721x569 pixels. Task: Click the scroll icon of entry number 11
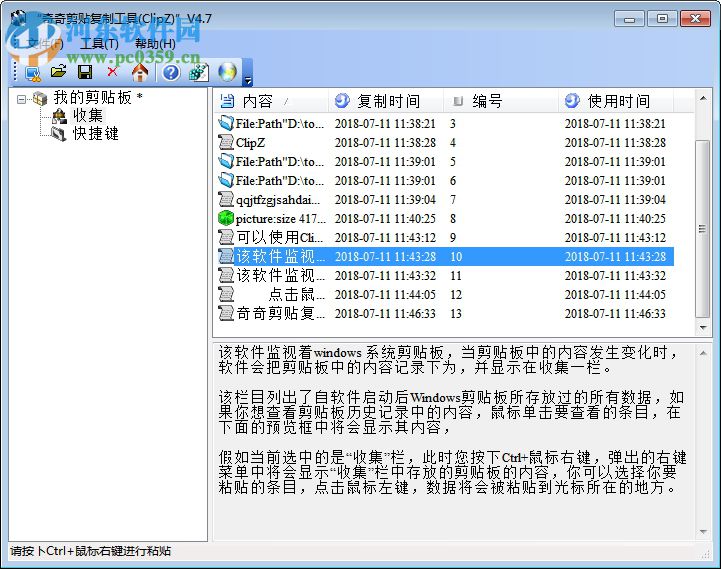click(x=226, y=275)
